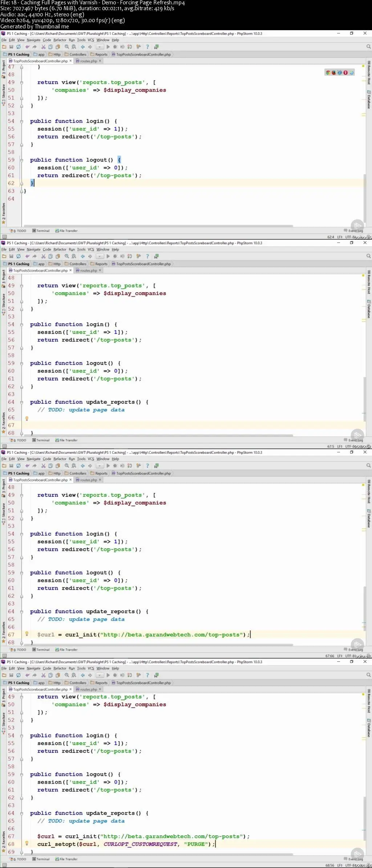
Task: Click Debug bug icon in second frame toolbar
Action: [115, 256]
